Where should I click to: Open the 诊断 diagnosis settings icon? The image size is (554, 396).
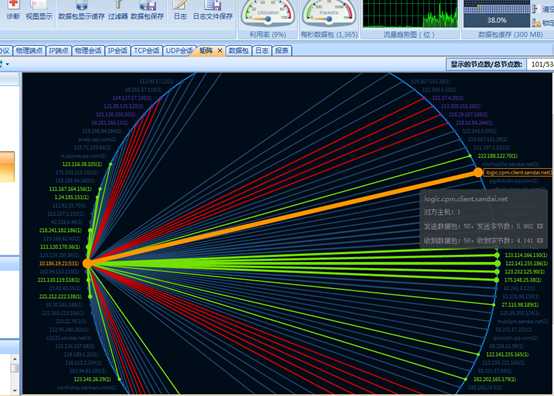[13, 10]
